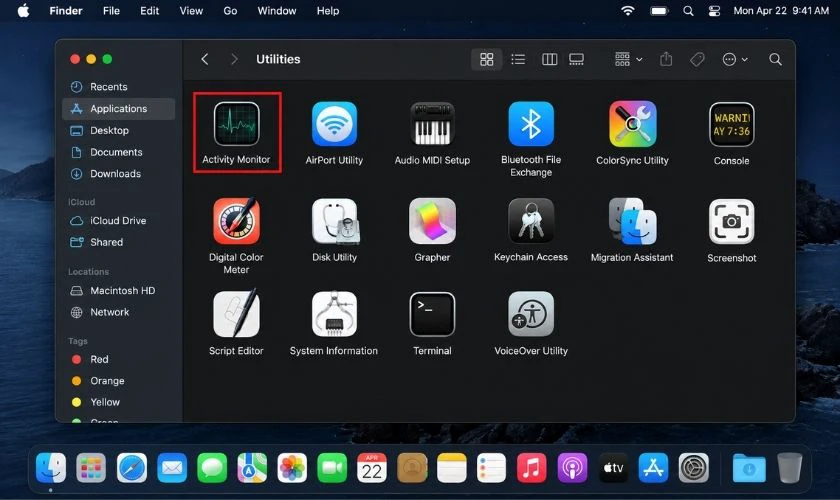Go back in Finder history
Screen dimensions: 840x500
point(205,59)
